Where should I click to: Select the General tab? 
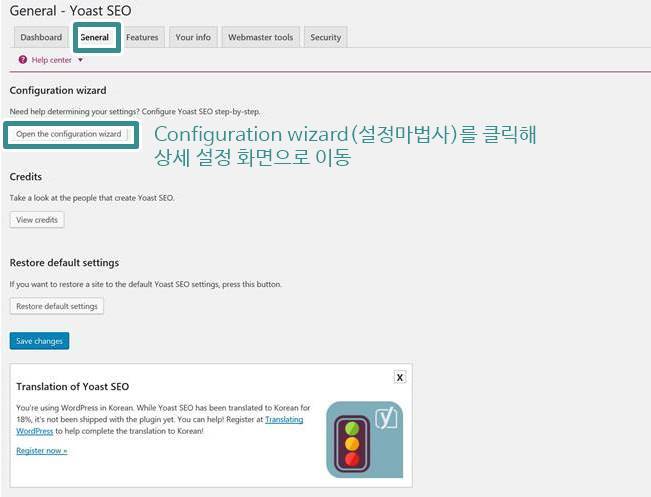(x=97, y=37)
